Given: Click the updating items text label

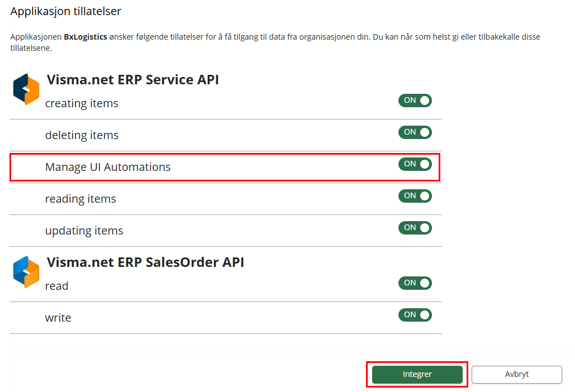Looking at the screenshot, I should click(84, 231).
